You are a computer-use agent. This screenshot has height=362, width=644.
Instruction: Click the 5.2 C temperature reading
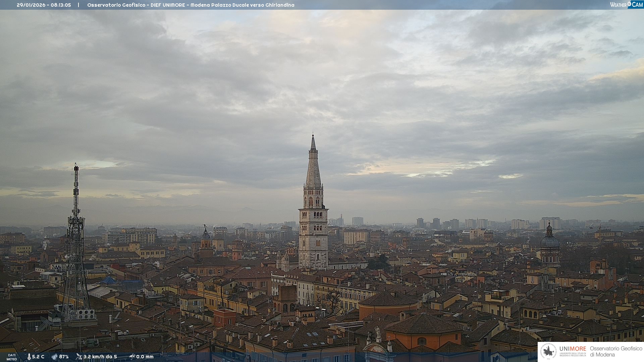coord(38,357)
